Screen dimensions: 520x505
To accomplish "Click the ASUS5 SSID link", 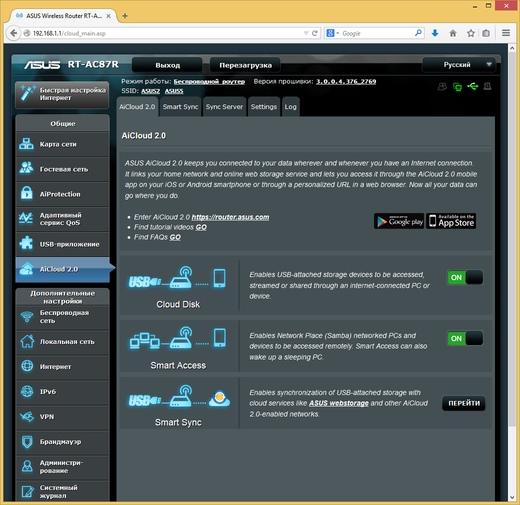I will click(174, 91).
